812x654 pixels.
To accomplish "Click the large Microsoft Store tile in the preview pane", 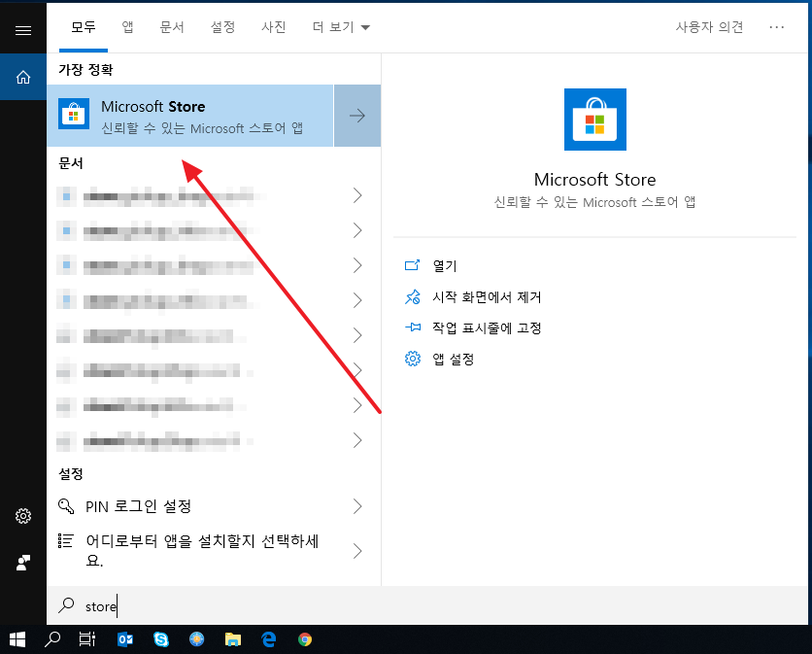I will pyautogui.click(x=595, y=120).
